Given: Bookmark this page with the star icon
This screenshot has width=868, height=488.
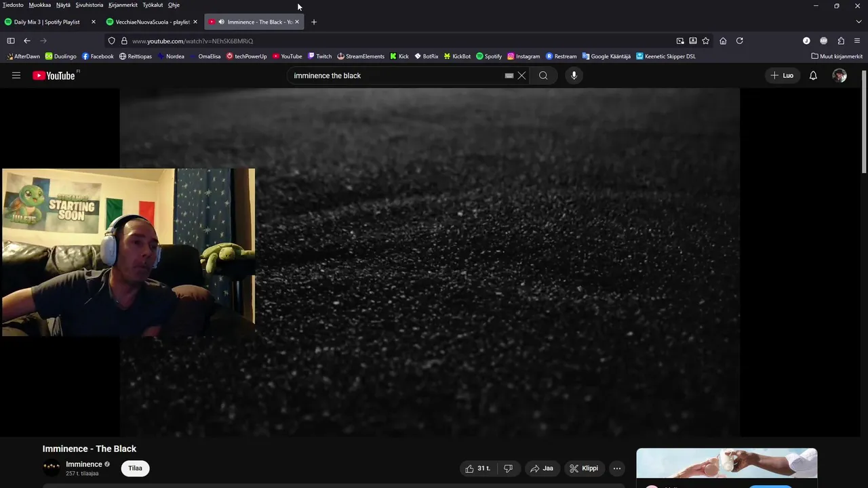Looking at the screenshot, I should [x=706, y=41].
